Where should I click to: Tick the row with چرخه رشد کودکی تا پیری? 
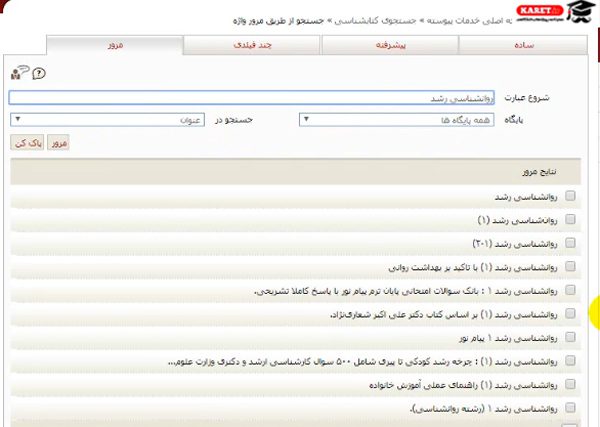click(570, 360)
